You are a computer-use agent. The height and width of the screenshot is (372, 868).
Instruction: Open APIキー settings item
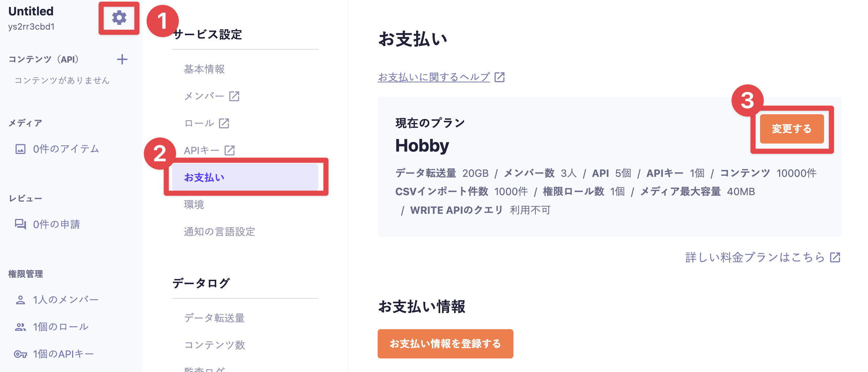tap(202, 150)
